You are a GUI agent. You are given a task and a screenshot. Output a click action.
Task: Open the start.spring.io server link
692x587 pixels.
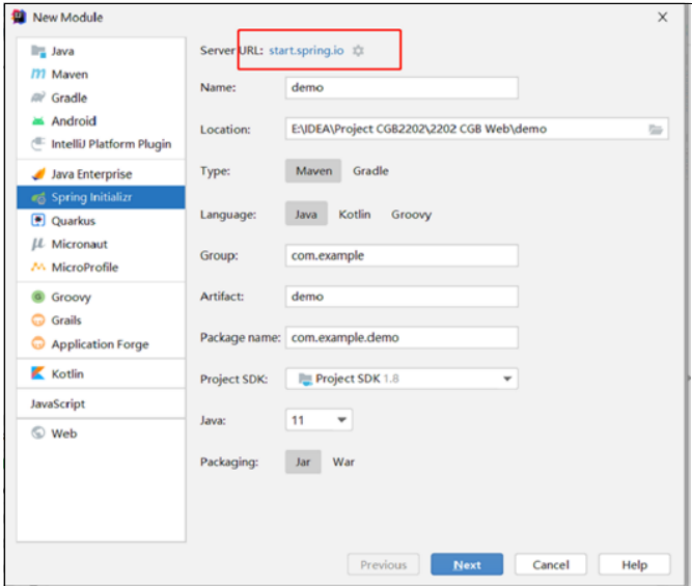click(306, 51)
